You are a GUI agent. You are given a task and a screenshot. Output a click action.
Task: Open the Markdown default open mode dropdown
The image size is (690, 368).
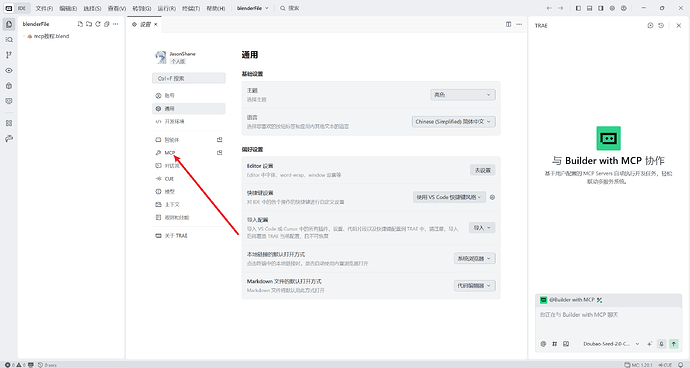click(474, 286)
